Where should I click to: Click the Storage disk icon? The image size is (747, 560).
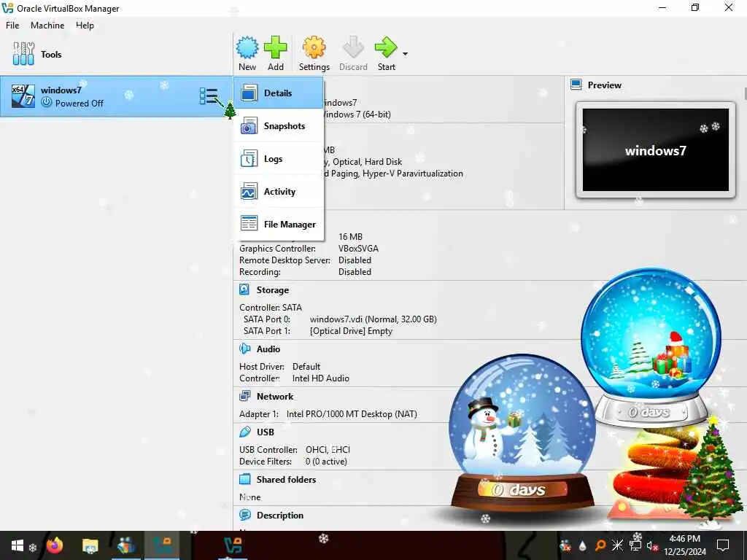pyautogui.click(x=244, y=289)
